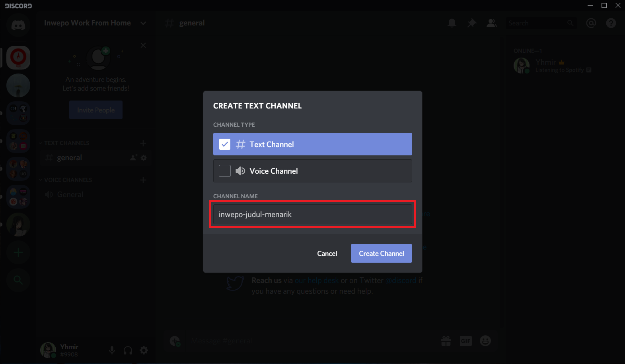The height and width of the screenshot is (364, 625).
Task: Open the @discord Twitter link
Action: click(401, 281)
